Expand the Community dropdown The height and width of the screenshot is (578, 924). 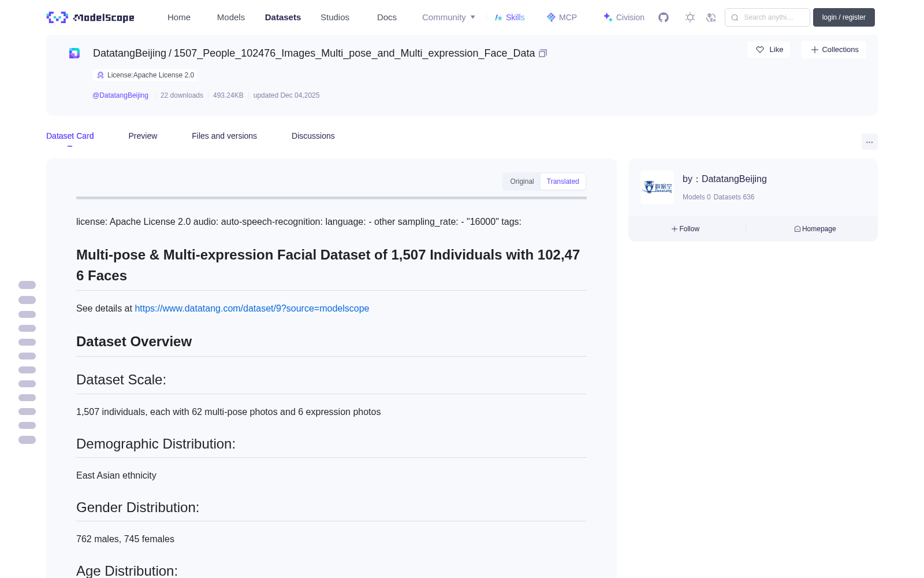coord(449,17)
